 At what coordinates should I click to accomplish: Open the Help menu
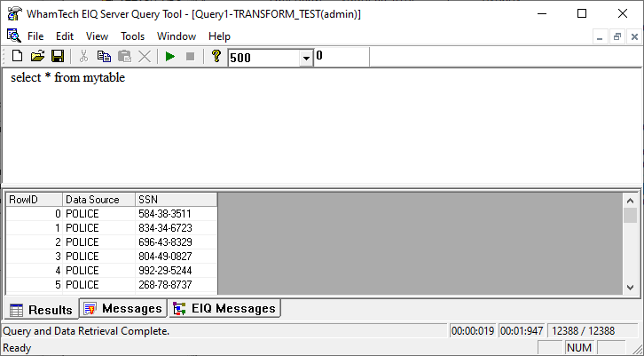point(219,36)
